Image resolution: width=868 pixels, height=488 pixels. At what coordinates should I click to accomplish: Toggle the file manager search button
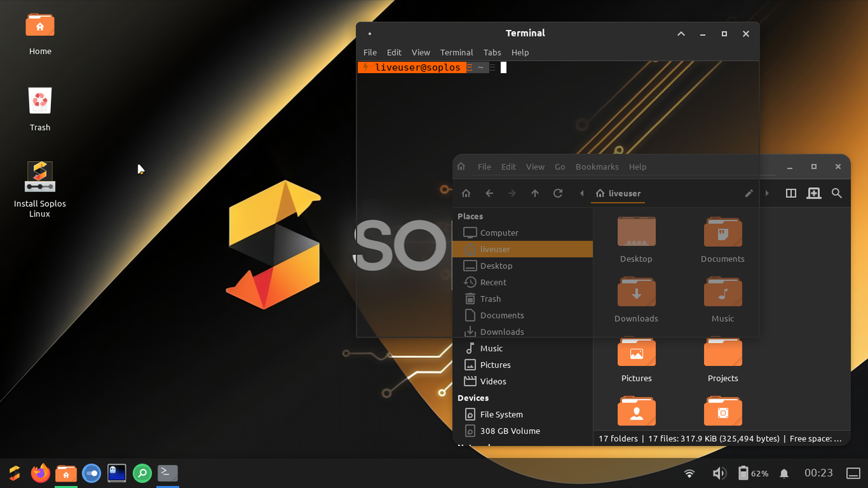[x=837, y=193]
